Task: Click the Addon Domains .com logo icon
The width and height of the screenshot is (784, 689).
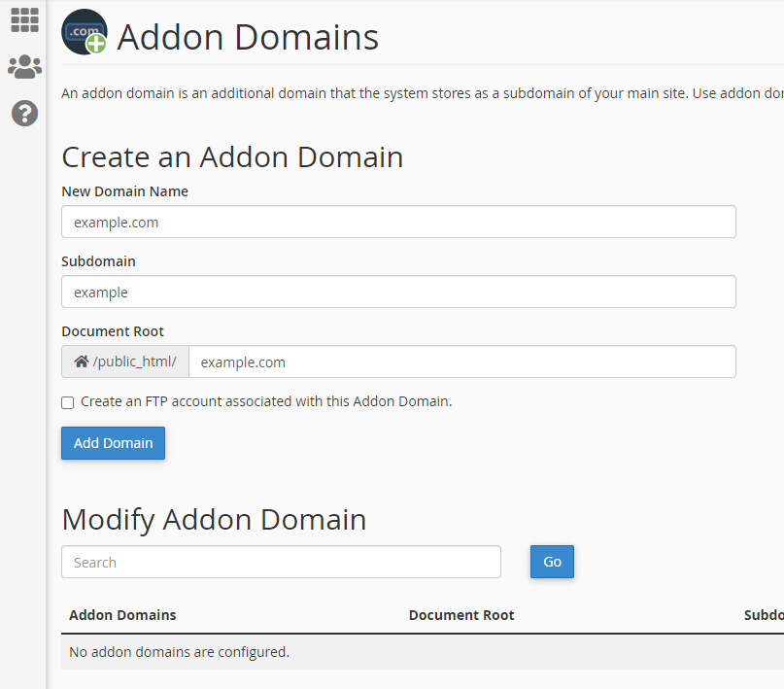Action: tap(85, 32)
